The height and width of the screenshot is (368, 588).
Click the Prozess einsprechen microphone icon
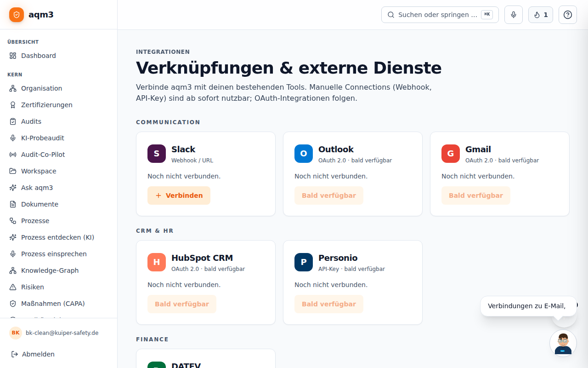click(13, 254)
